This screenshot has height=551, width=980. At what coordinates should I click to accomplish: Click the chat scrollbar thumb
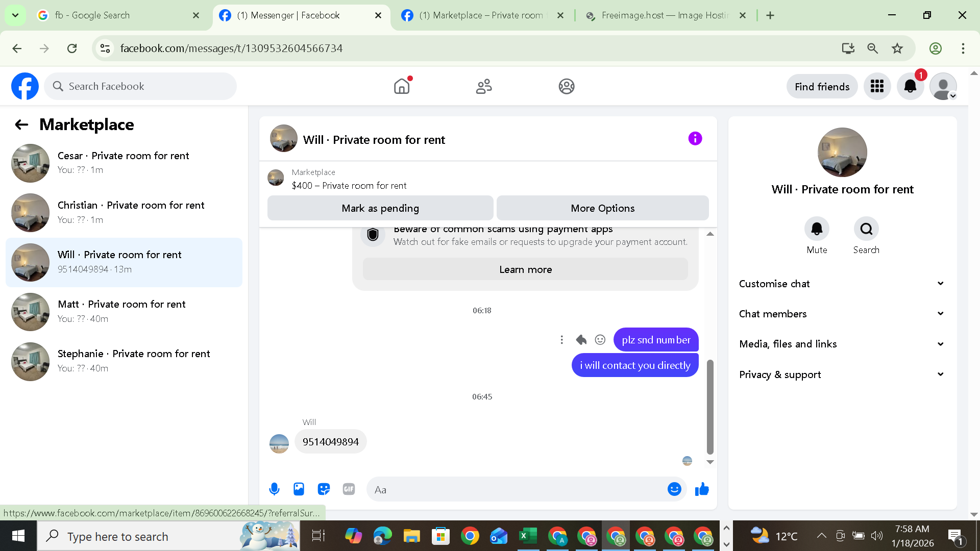(709, 406)
